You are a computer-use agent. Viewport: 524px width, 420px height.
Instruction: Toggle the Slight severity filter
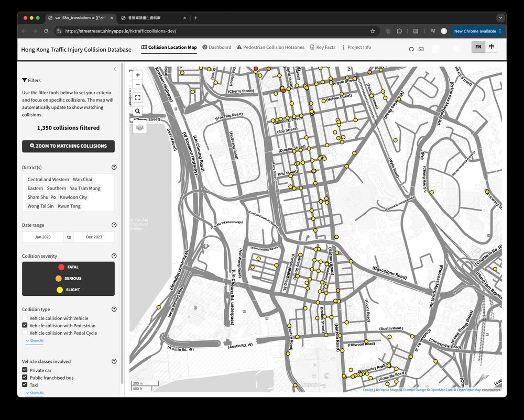point(68,290)
